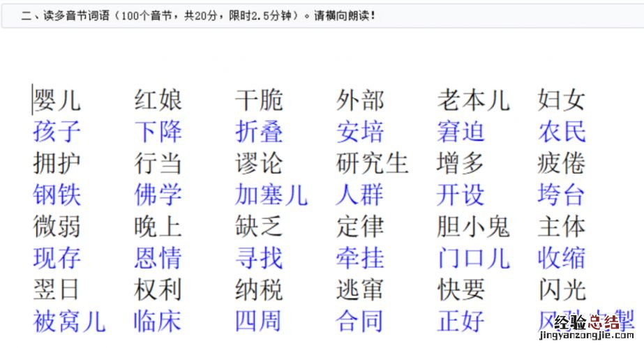This screenshot has height=348, width=644.
Task: Select the word 晚上
Action: pyautogui.click(x=158, y=226)
